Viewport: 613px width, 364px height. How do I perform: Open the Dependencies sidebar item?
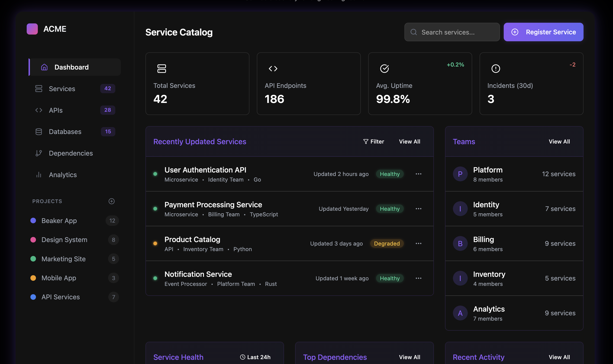71,153
